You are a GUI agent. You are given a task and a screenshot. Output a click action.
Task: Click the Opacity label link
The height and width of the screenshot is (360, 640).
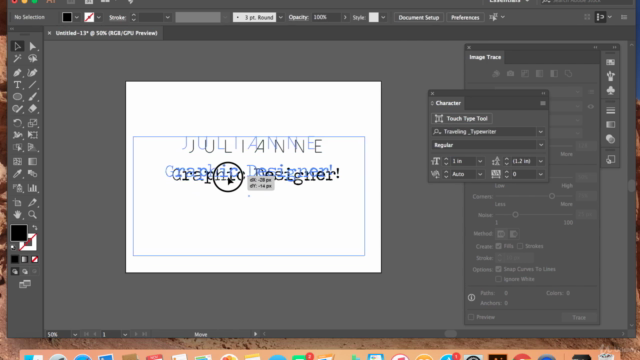point(298,17)
